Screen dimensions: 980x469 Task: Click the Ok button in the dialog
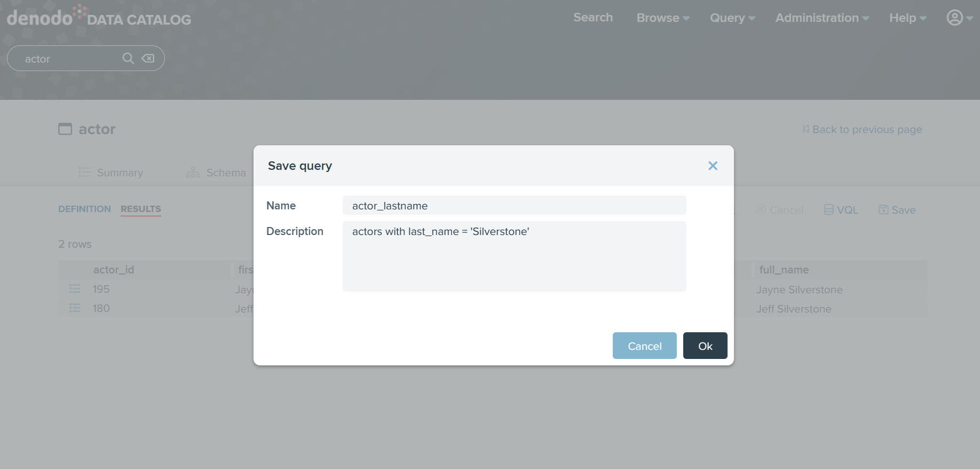click(x=705, y=346)
